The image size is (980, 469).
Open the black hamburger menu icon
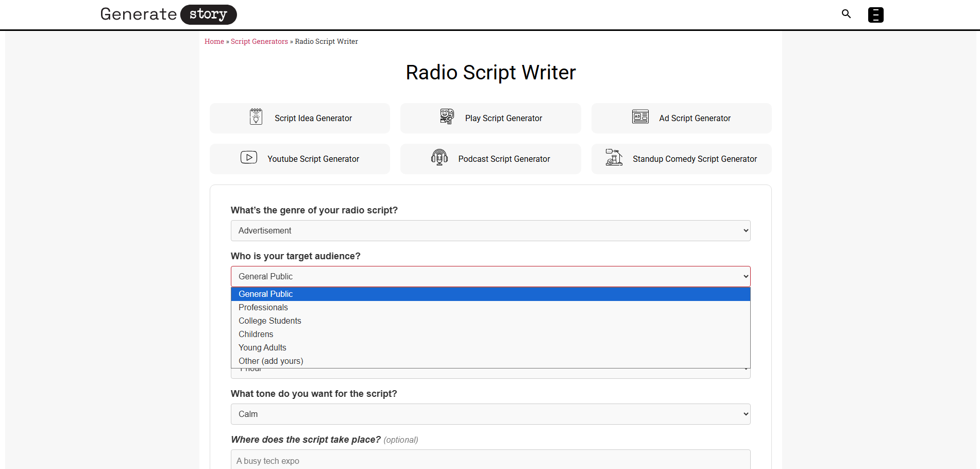(875, 15)
